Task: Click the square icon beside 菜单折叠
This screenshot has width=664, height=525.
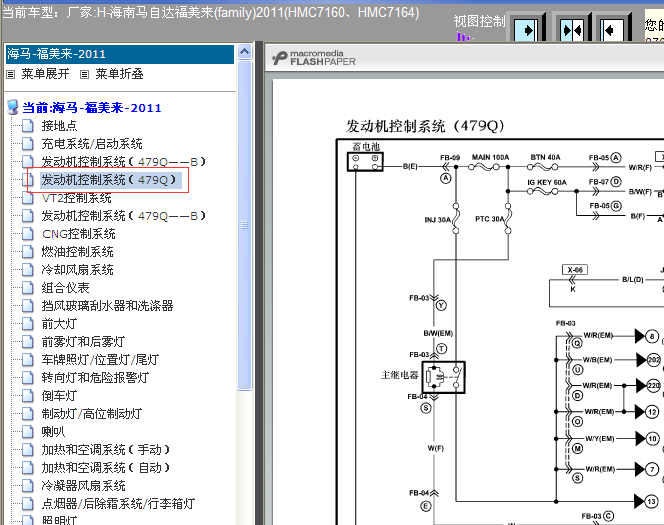Action: 85,75
